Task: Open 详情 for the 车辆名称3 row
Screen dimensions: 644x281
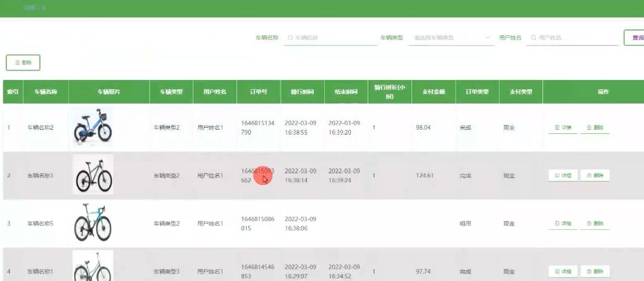Action: coord(563,175)
